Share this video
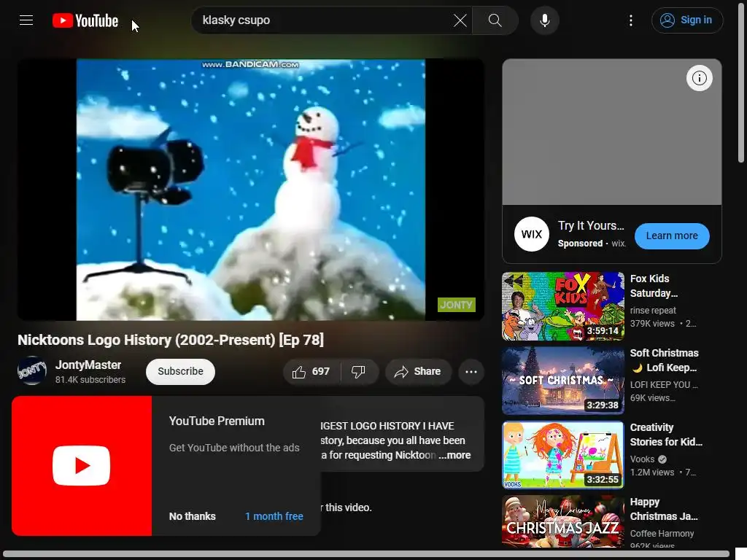 418,371
